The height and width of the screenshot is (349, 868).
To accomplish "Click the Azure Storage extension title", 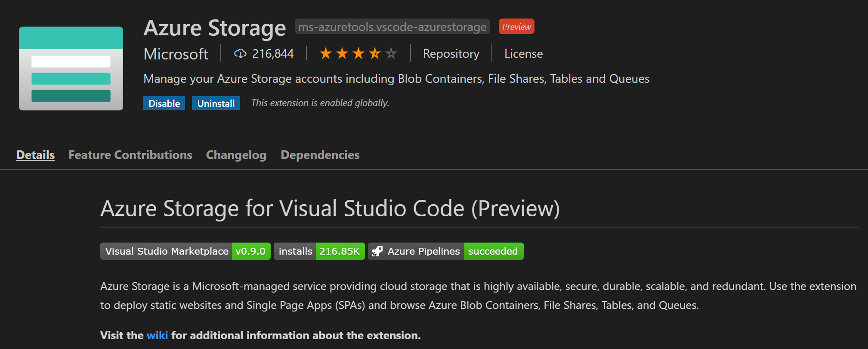I will click(214, 28).
